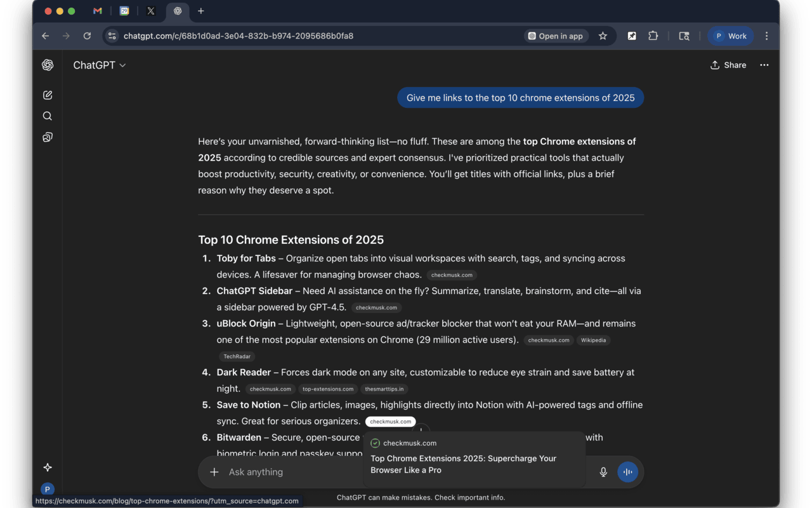View site information for chatgpt.com

(112, 36)
